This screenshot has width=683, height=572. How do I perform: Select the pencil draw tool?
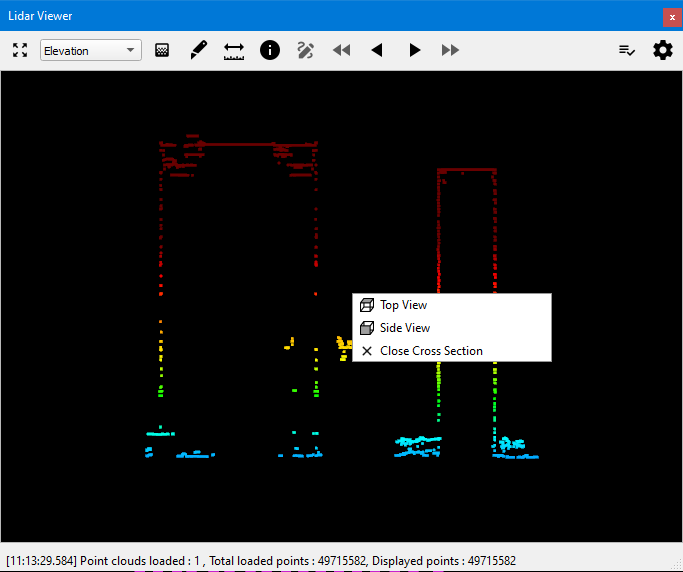(198, 50)
